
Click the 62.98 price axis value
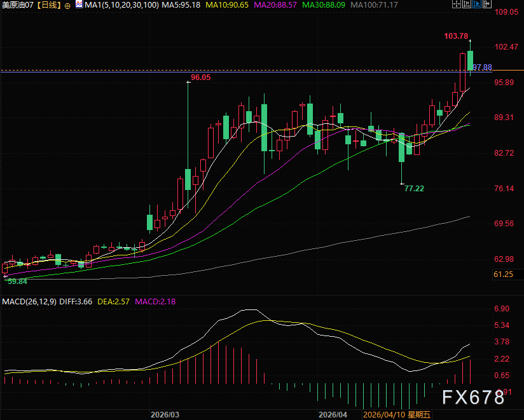[504, 259]
